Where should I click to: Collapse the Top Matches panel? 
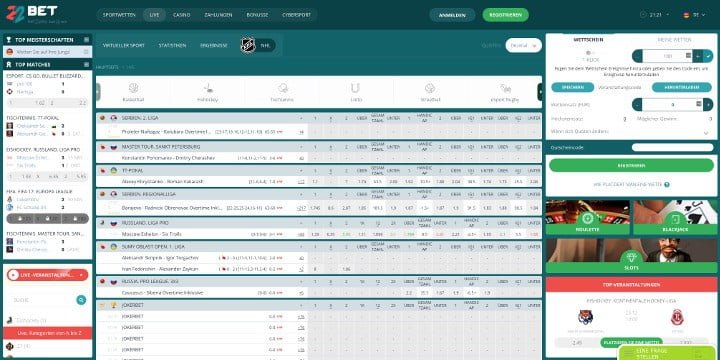(86, 64)
